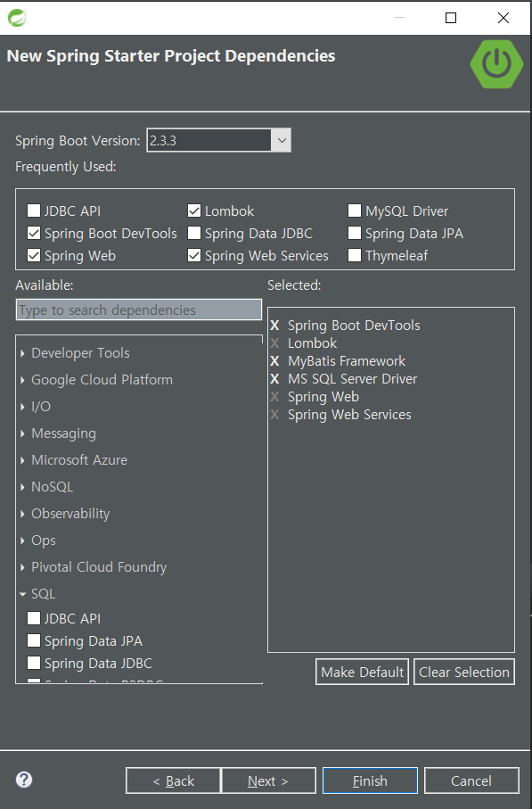Screen dimensions: 532x809
Task: Proceed with the Next button
Action: tap(268, 780)
